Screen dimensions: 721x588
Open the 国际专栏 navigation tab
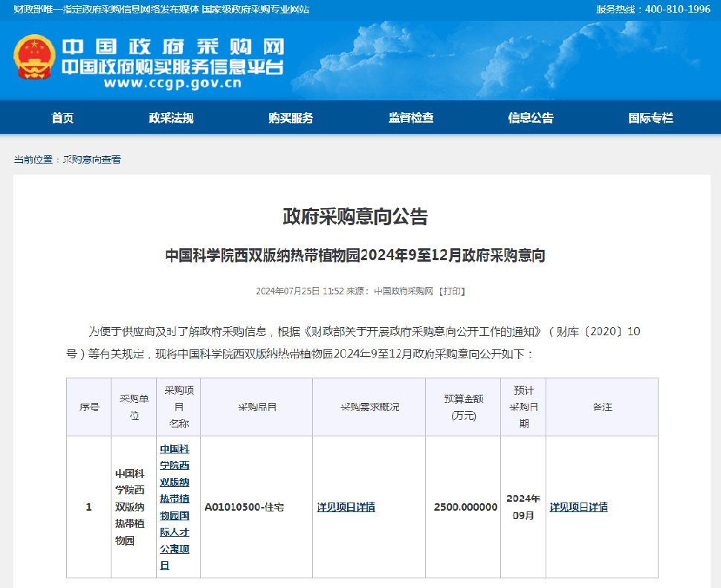point(650,118)
